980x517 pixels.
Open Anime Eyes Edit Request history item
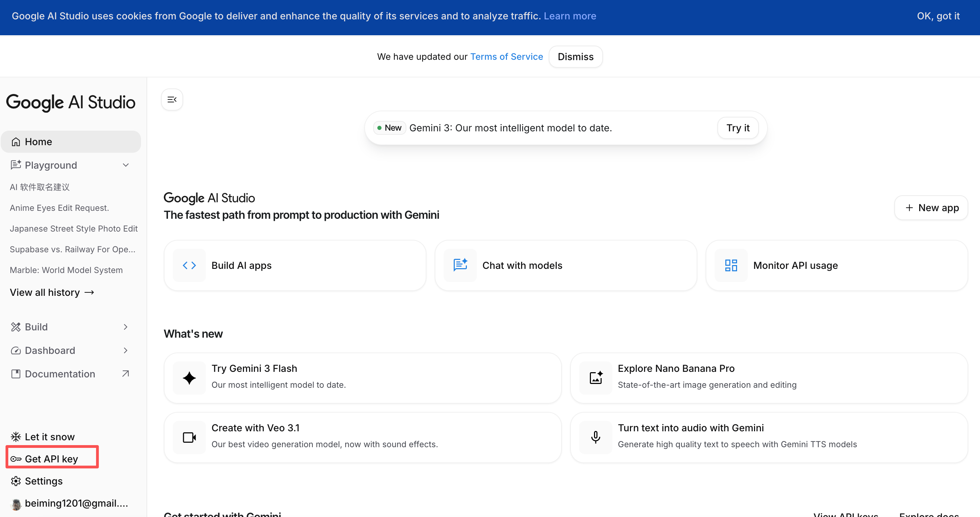point(59,208)
